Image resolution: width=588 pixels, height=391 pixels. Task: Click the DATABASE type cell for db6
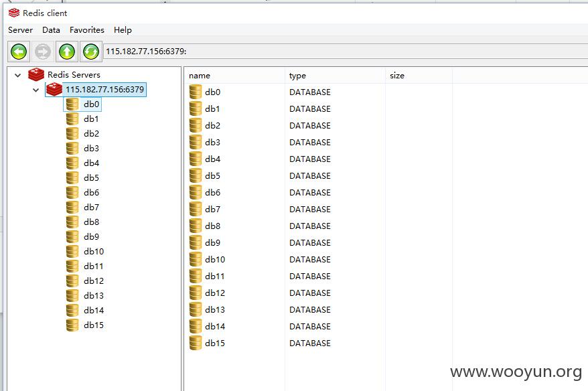[x=310, y=192]
